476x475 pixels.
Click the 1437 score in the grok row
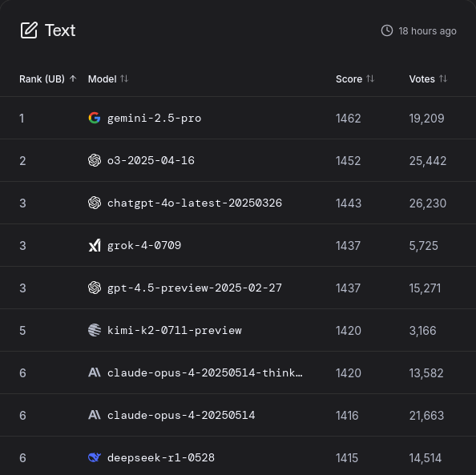pyautogui.click(x=348, y=246)
